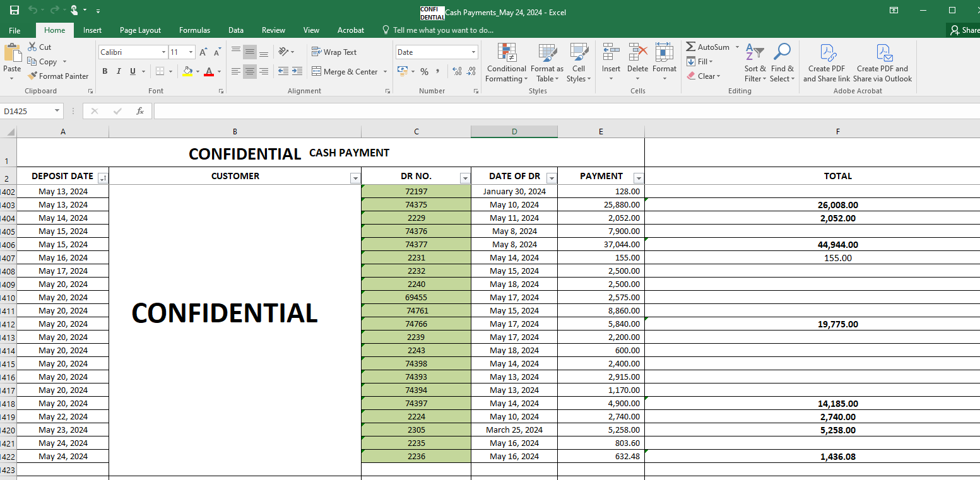Open PAYMENT column filter dropdown
The width and height of the screenshot is (980, 480).
pos(639,178)
